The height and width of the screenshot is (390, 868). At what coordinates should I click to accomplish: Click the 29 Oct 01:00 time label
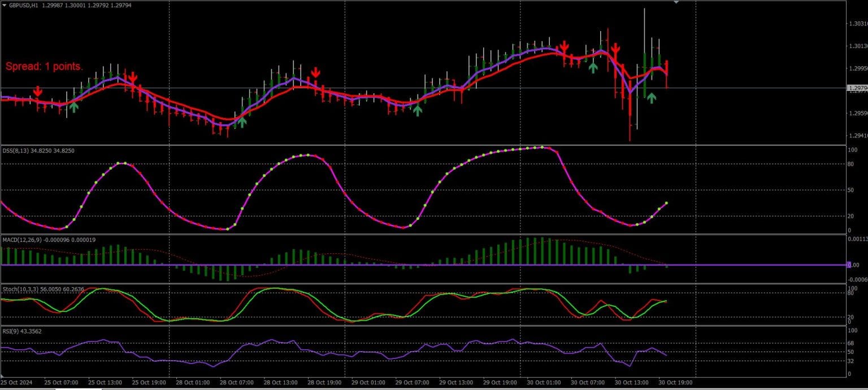pos(368,383)
